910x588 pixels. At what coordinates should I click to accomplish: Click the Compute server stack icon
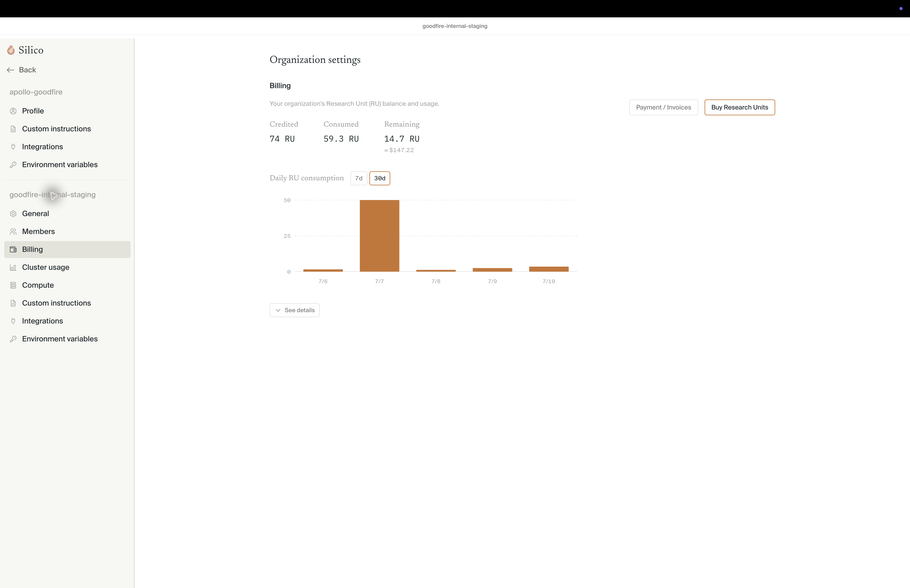(13, 286)
